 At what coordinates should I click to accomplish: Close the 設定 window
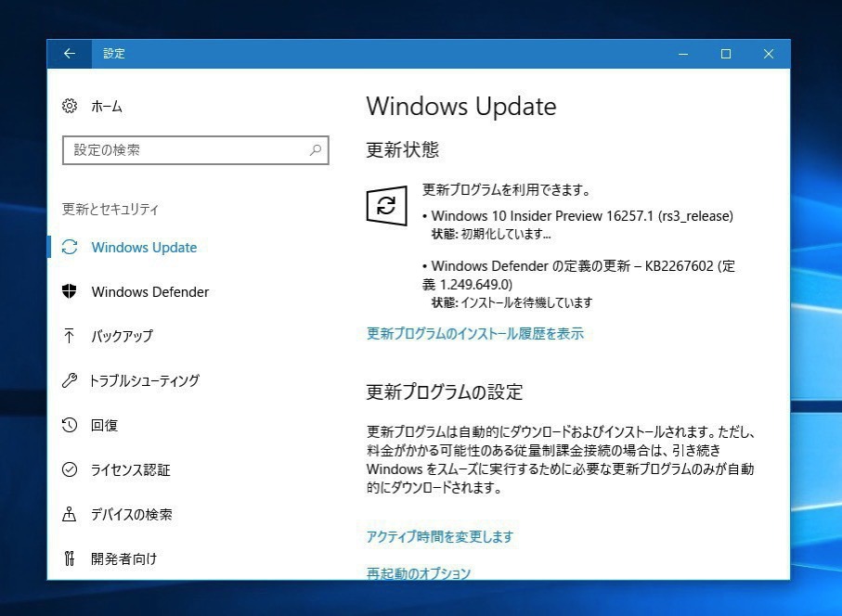769,54
